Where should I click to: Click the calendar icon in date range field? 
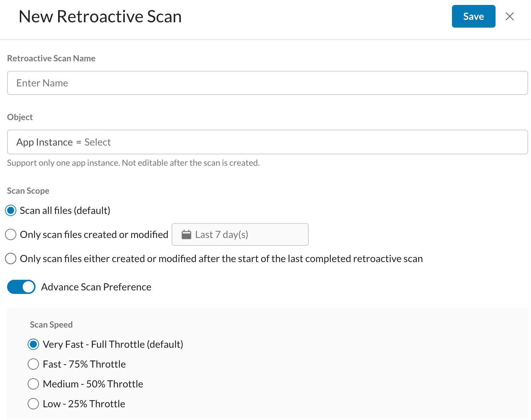[186, 234]
